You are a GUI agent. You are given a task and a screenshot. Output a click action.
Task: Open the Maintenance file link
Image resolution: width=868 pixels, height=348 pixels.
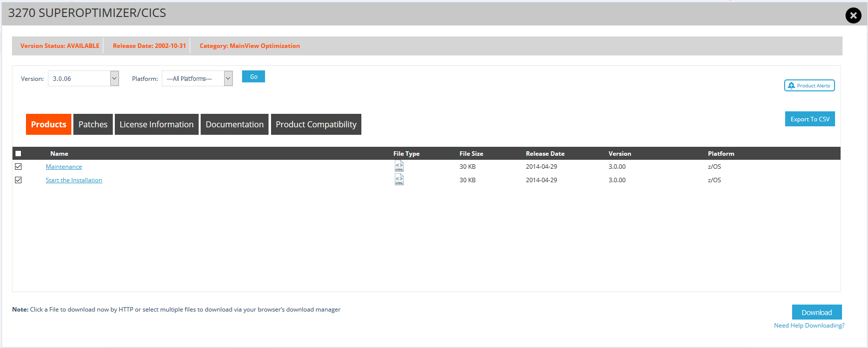coord(64,167)
